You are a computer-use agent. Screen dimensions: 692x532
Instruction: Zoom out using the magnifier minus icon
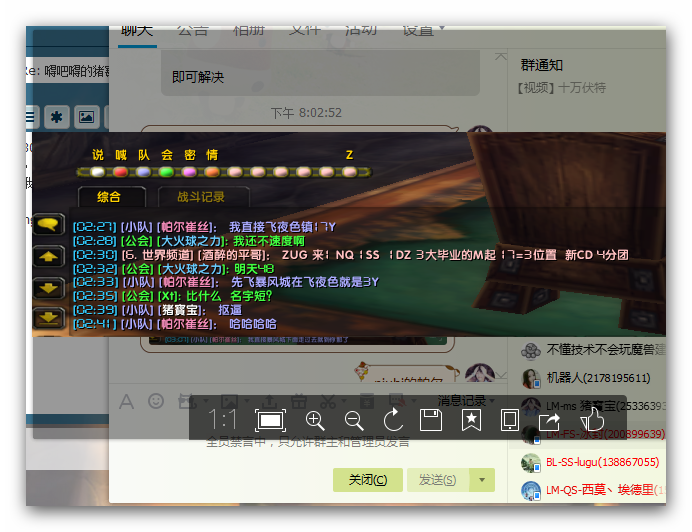354,420
